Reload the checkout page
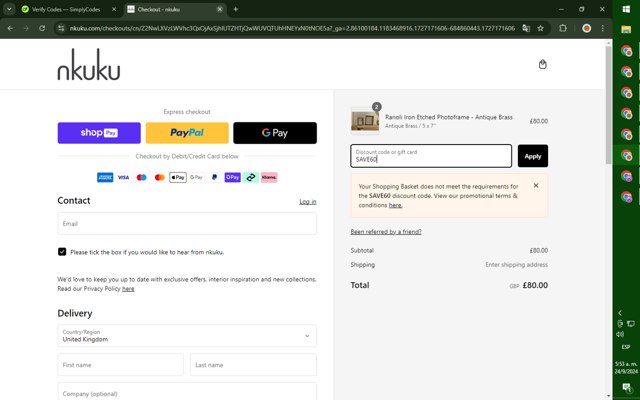The width and height of the screenshot is (640, 400). (x=42, y=28)
